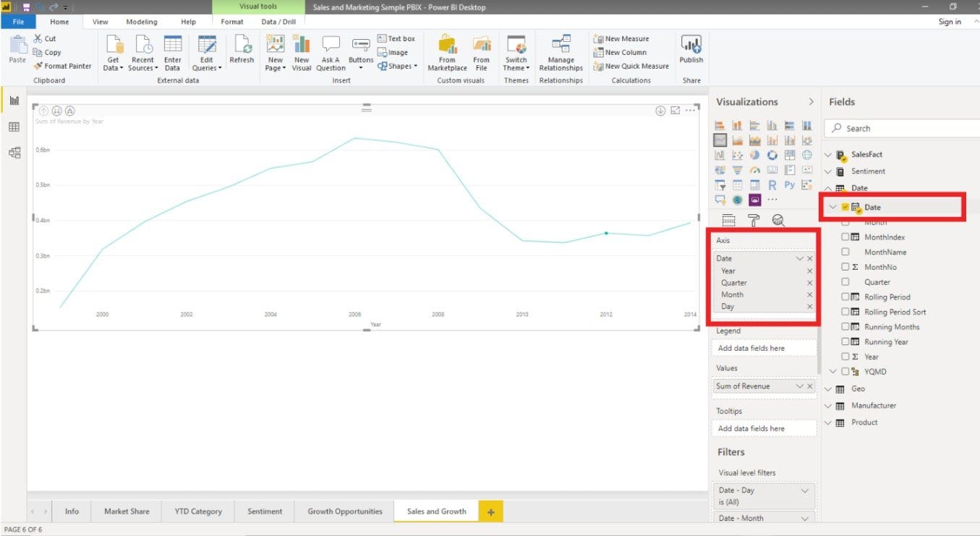Image resolution: width=980 pixels, height=536 pixels.
Task: Choose the Donut chart visualization
Action: (772, 155)
